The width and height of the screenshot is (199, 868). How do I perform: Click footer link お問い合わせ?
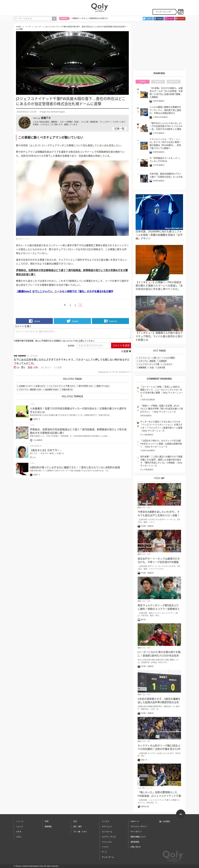tap(136, 847)
